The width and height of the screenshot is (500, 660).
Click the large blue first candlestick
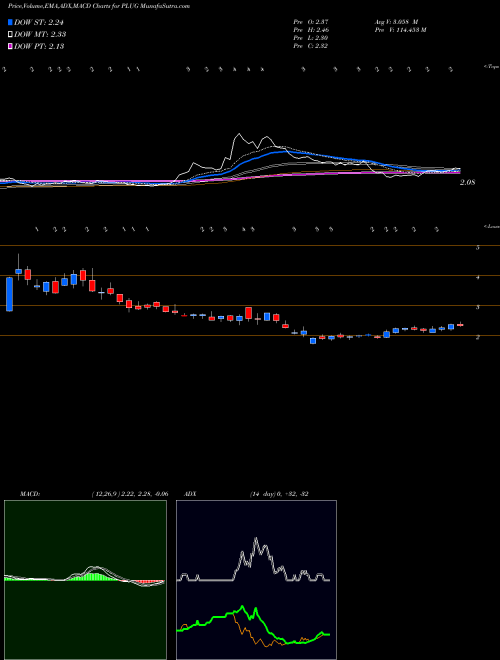pyautogui.click(x=9, y=294)
